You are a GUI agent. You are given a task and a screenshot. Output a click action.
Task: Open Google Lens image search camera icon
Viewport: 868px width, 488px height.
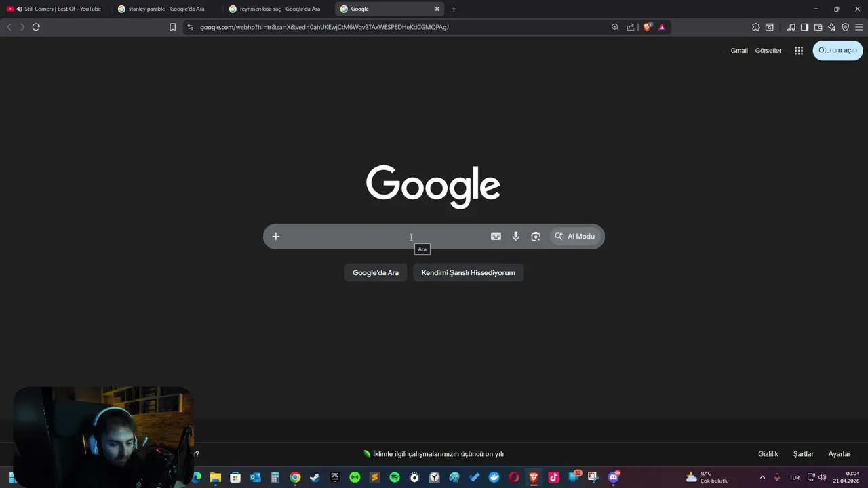tap(536, 237)
